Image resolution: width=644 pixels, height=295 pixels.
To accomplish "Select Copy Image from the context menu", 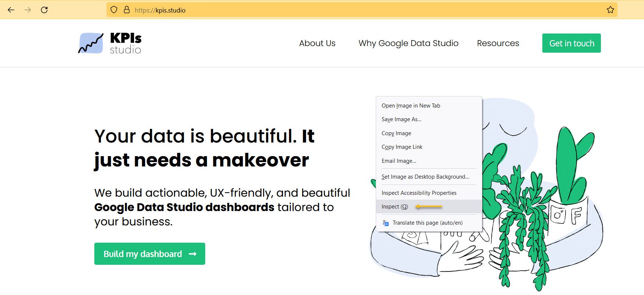I will pyautogui.click(x=429, y=133).
